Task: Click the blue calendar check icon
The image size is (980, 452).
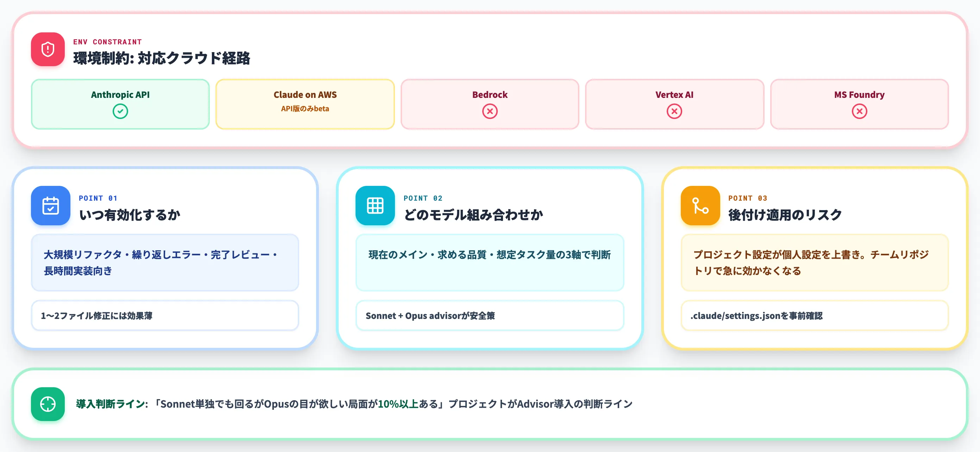Action: [51, 206]
